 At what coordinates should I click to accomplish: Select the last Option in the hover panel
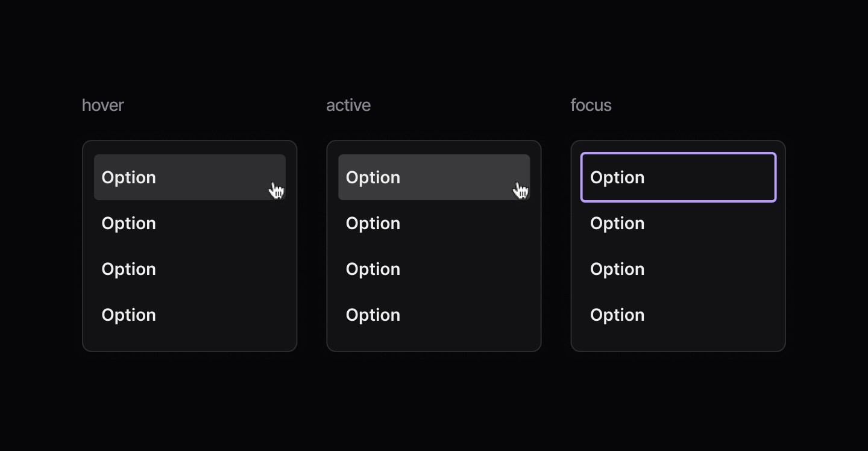click(x=128, y=315)
